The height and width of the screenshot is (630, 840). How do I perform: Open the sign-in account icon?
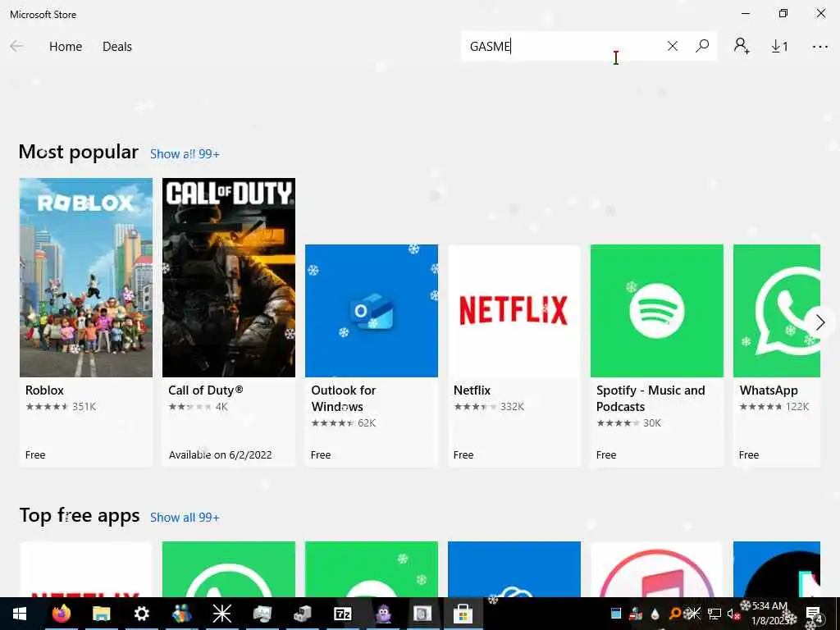coord(742,46)
